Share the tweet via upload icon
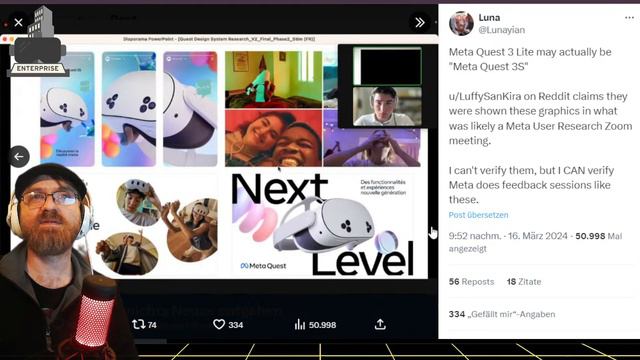This screenshot has height=360, width=640. click(380, 324)
